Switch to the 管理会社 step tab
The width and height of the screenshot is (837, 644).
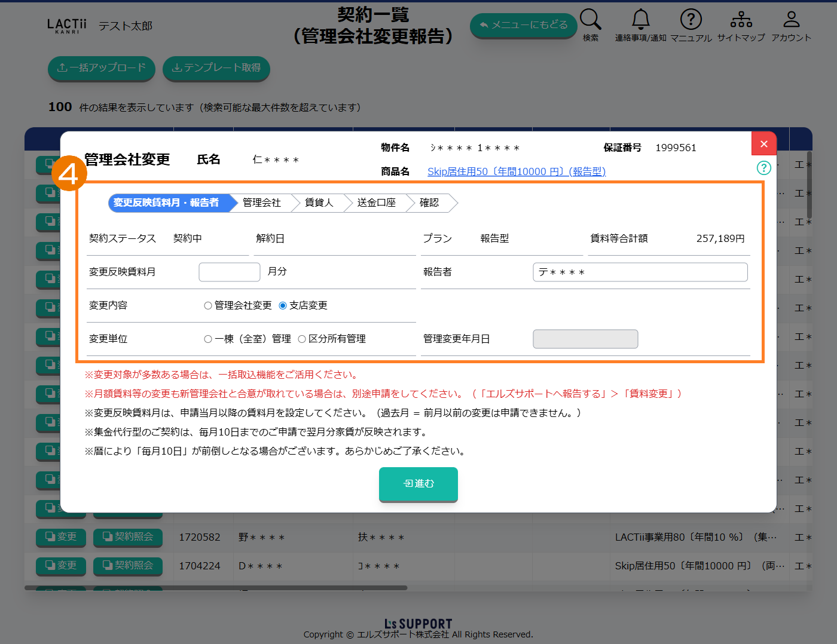coord(262,203)
